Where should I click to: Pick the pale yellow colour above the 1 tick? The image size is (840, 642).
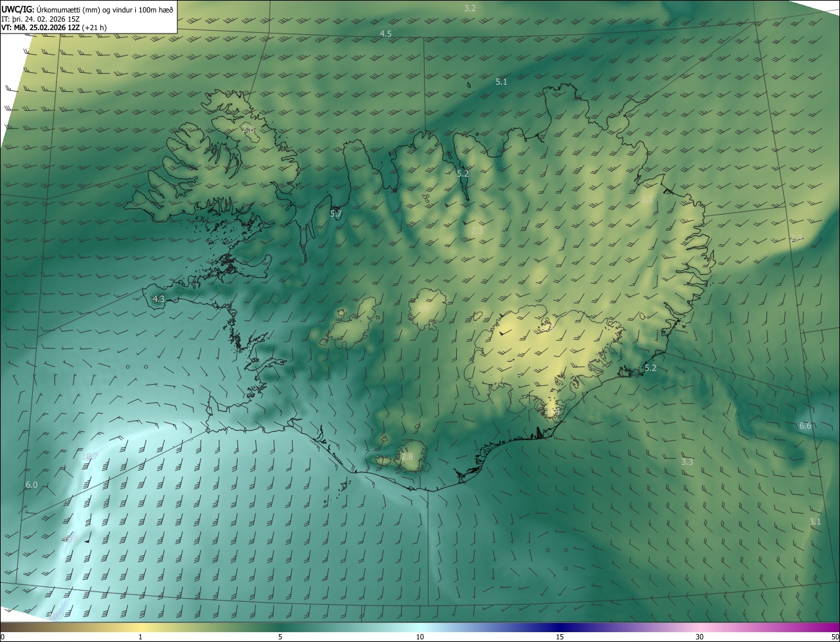140,627
